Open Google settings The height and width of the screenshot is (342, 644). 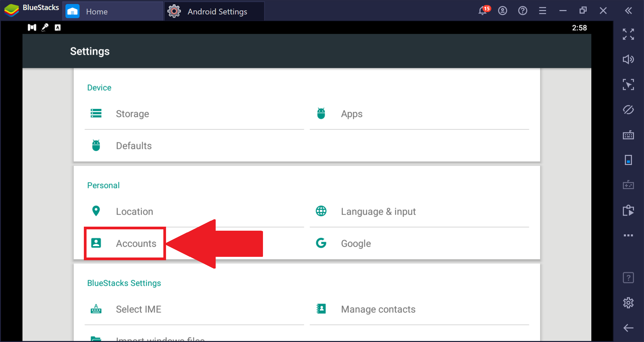419,243
